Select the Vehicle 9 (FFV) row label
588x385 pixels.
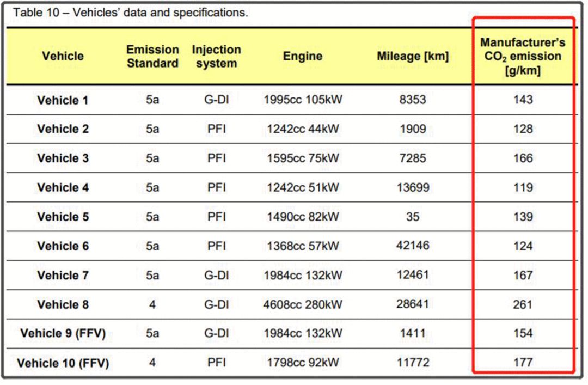click(63, 333)
